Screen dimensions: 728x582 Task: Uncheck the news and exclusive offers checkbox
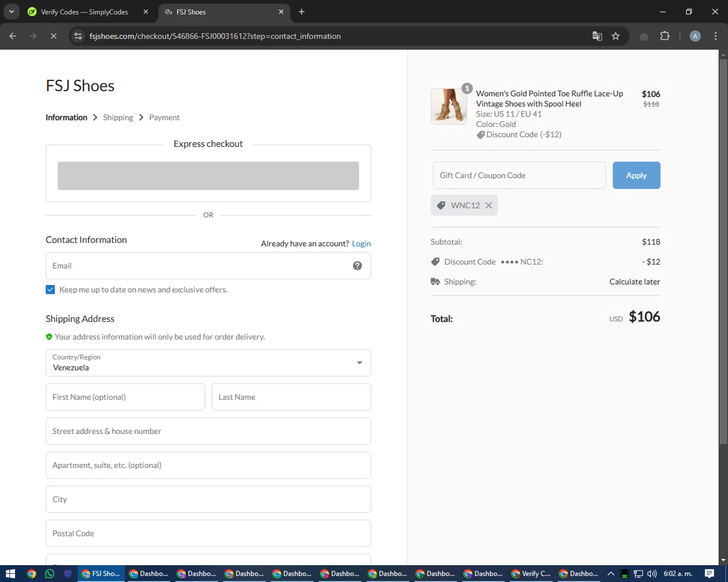click(x=50, y=290)
